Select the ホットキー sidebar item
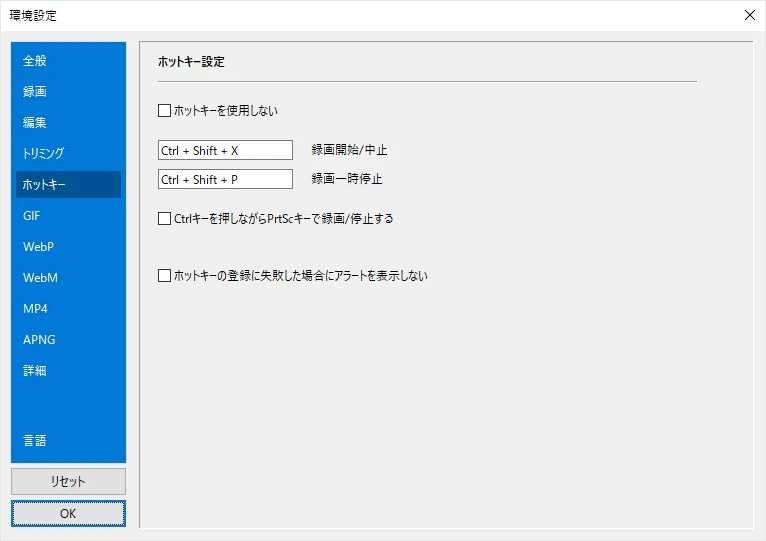This screenshot has height=541, width=766. [44, 185]
